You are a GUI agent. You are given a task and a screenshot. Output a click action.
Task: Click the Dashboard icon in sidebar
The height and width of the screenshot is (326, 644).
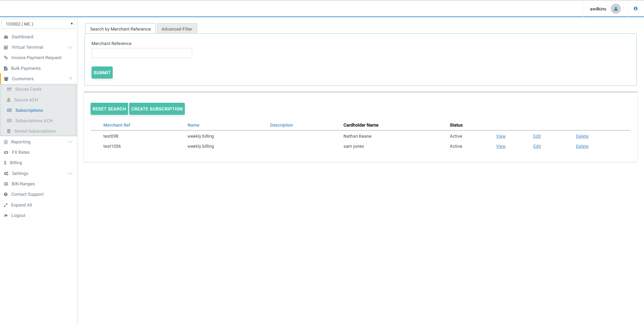pyautogui.click(x=6, y=37)
